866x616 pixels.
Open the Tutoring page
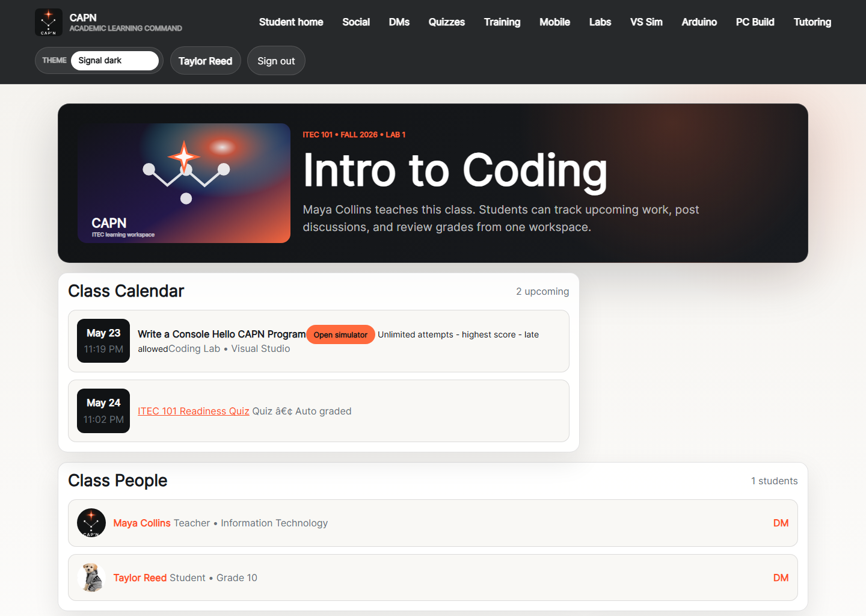click(x=812, y=22)
